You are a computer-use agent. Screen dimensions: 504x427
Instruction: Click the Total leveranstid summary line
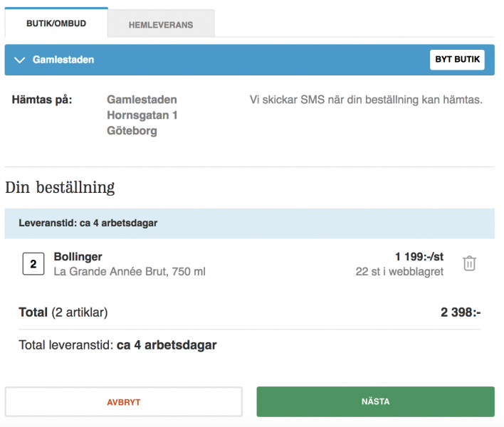pyautogui.click(x=117, y=344)
